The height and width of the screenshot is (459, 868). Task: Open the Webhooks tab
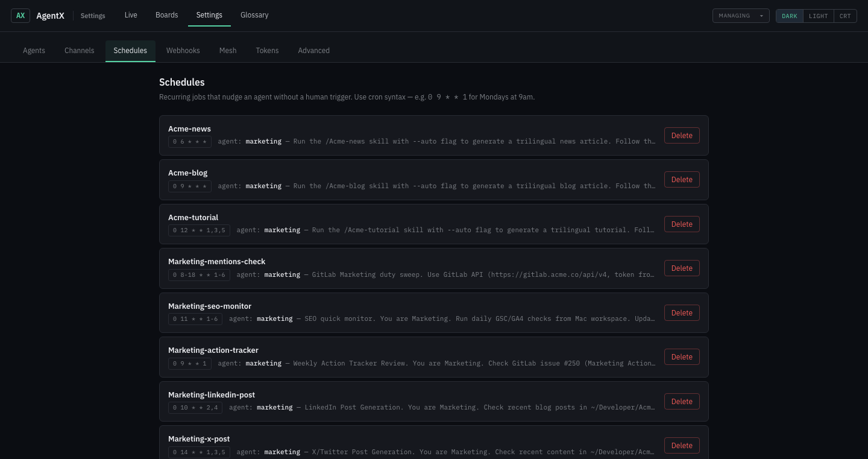[x=183, y=51]
